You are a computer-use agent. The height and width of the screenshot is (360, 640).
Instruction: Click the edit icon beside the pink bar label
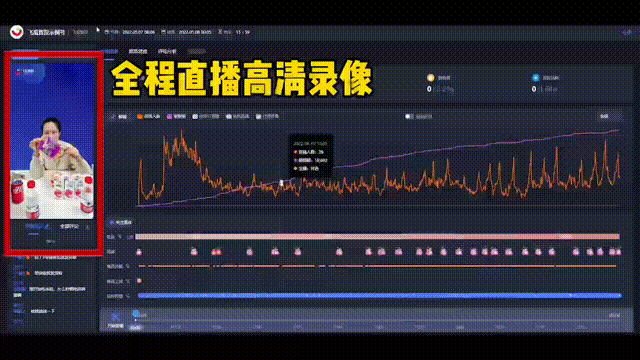120,237
